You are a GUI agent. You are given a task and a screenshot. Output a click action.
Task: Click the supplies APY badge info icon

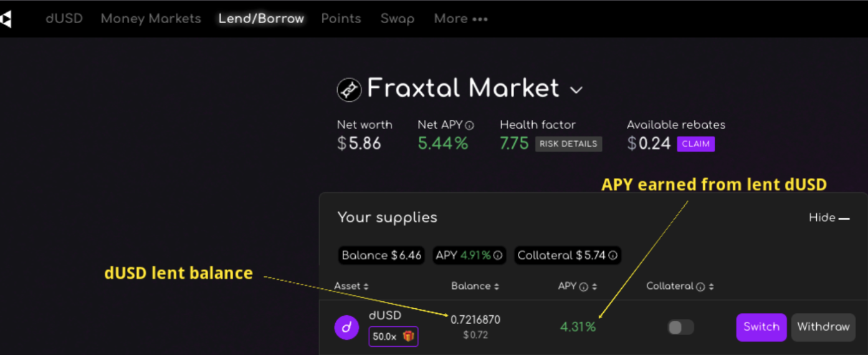pyautogui.click(x=498, y=255)
